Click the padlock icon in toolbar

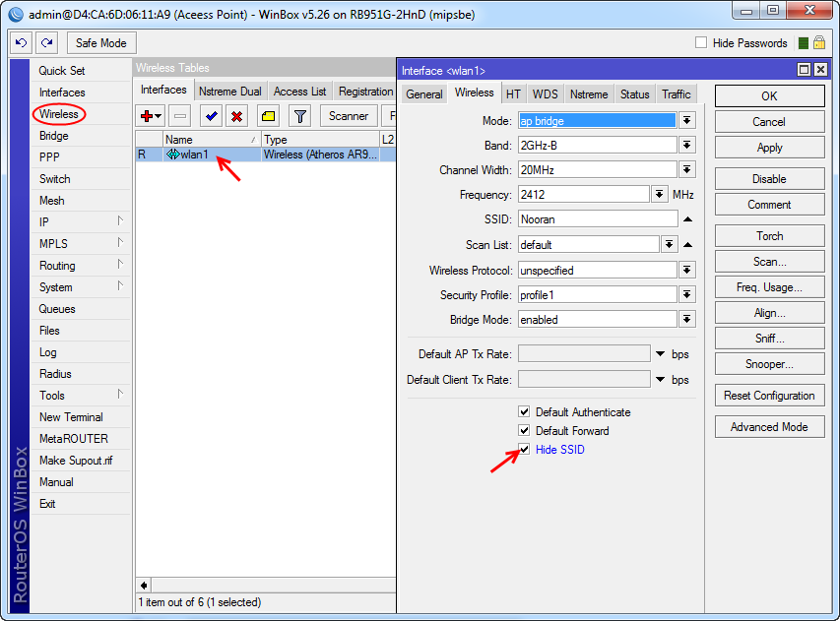pyautogui.click(x=819, y=43)
